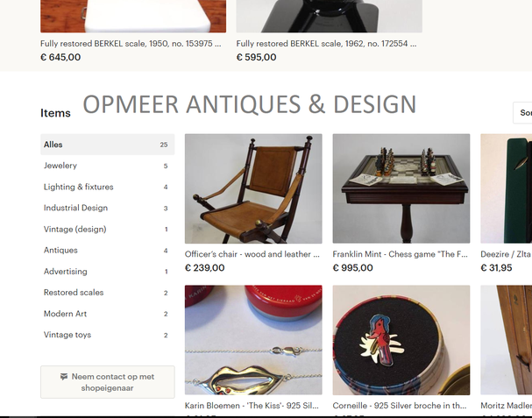Image resolution: width=532 pixels, height=418 pixels.
Task: Select the Modern Art category
Action: [x=108, y=314]
